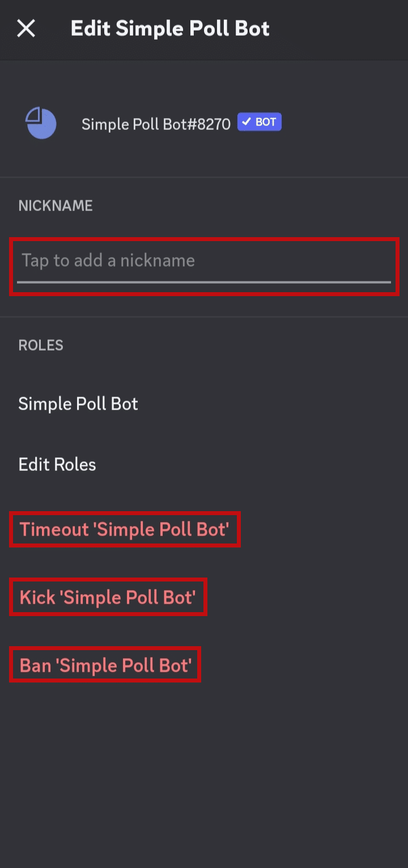Click the underline beneath the nickname field
408x868 pixels.
204,281
